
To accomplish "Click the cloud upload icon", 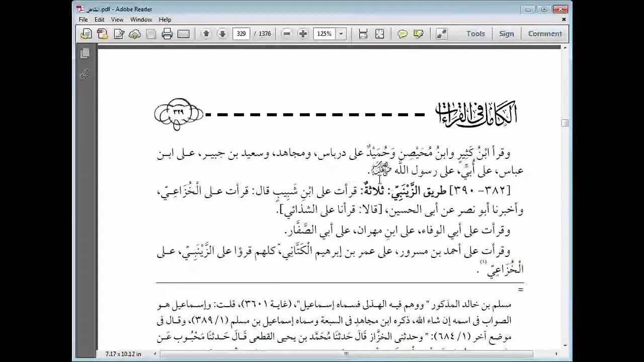I will point(135,34).
